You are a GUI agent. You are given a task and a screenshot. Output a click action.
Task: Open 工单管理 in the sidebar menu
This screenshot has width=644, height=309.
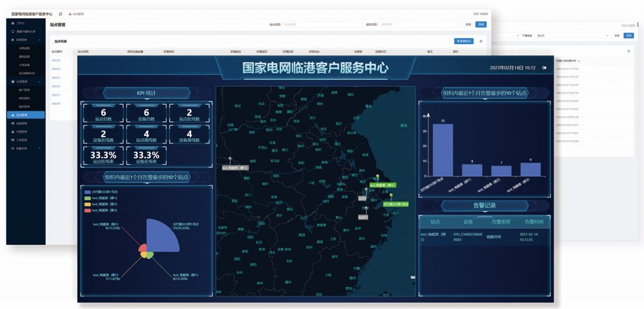[x=25, y=140]
